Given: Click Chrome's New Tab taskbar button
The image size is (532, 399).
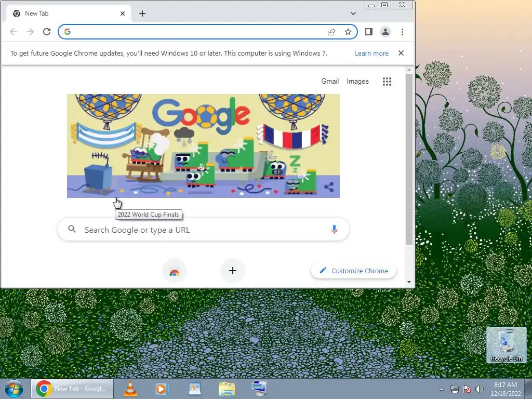Looking at the screenshot, I should coord(72,389).
